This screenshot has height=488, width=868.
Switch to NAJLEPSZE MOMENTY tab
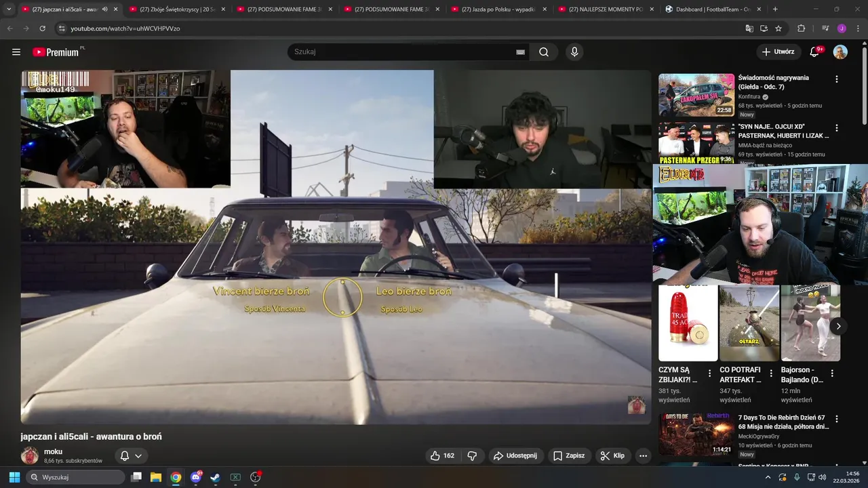point(605,9)
